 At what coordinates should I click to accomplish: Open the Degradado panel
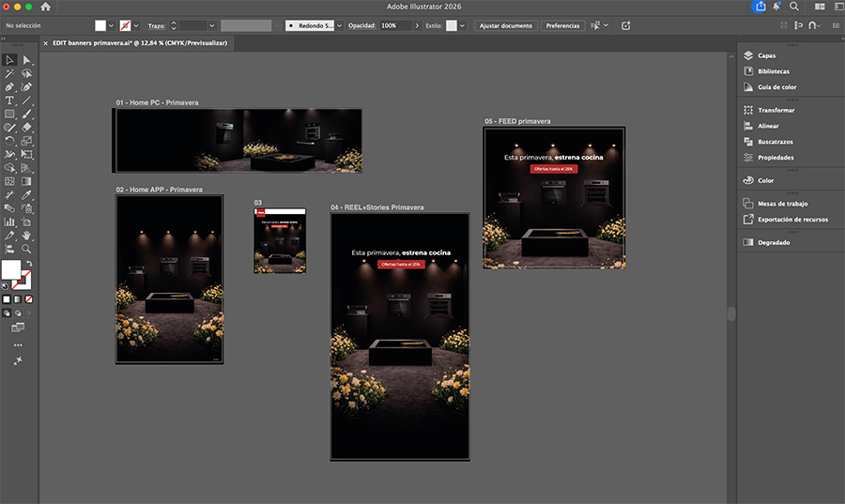point(774,242)
